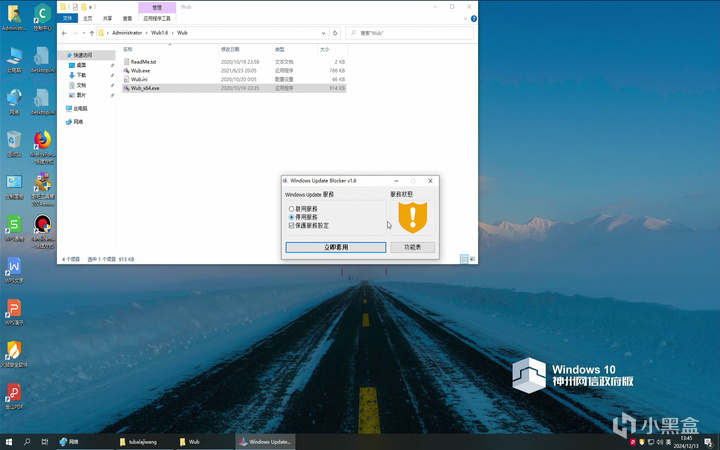Launch the WPS表格 desktop shortcut
720x450 pixels.
(14, 228)
